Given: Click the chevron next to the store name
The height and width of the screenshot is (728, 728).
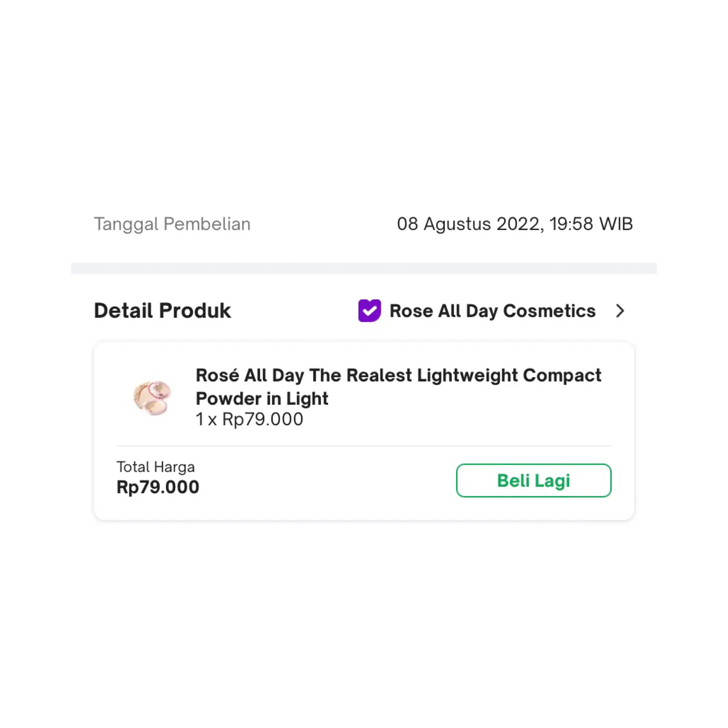Looking at the screenshot, I should pyautogui.click(x=621, y=311).
